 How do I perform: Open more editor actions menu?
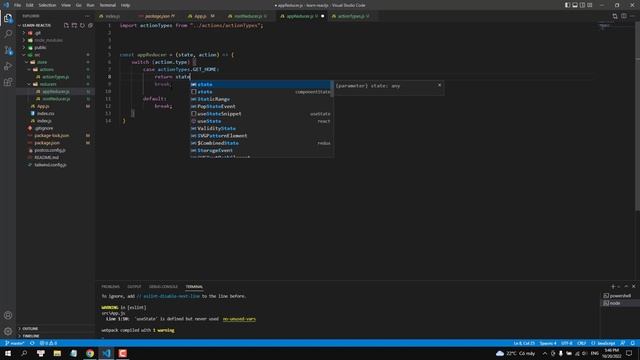[x=632, y=16]
